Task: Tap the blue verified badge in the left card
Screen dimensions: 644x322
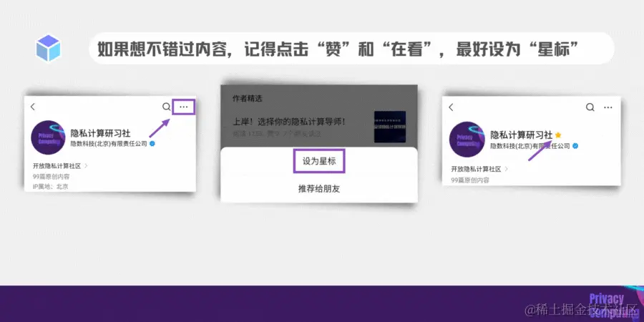Action: (x=152, y=144)
